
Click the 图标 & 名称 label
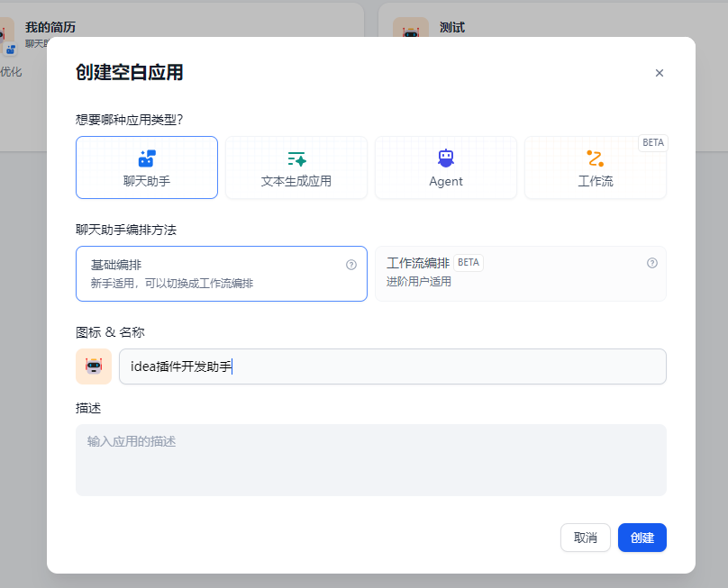coord(110,332)
